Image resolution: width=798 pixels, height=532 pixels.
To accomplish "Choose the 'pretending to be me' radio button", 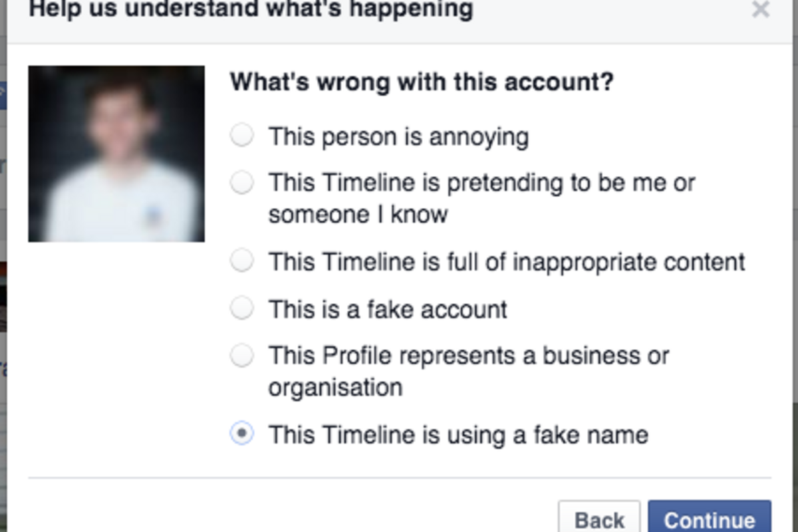I will tap(241, 182).
